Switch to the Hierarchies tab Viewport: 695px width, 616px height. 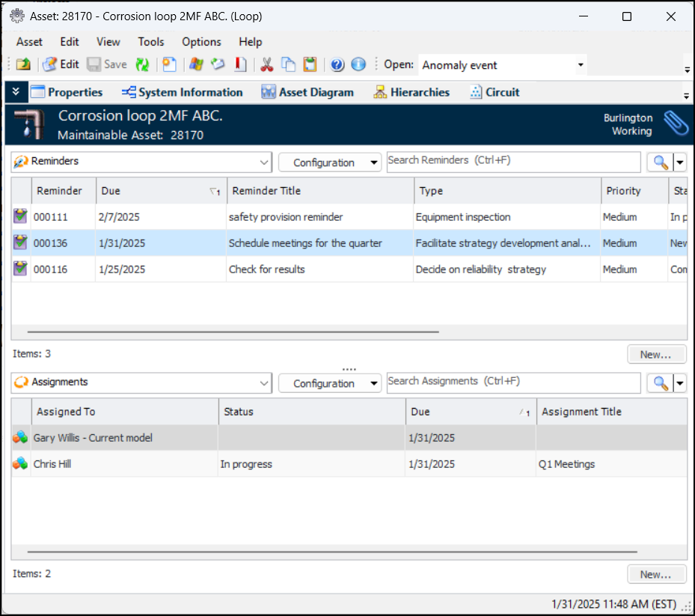coord(410,92)
